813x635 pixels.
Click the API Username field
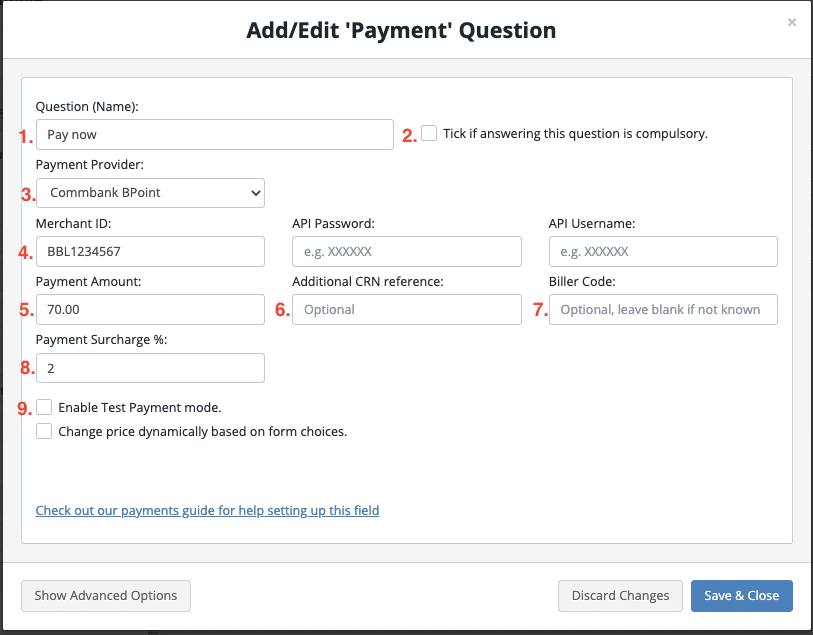point(663,251)
